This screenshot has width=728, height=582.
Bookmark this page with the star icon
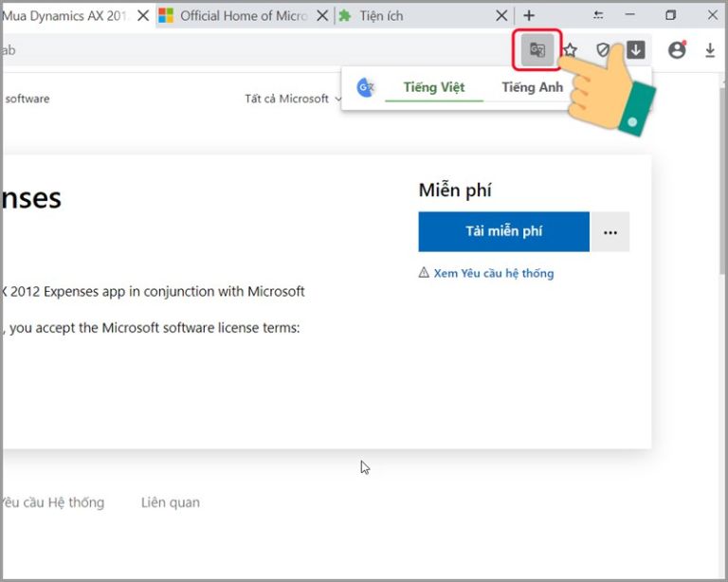pos(570,49)
